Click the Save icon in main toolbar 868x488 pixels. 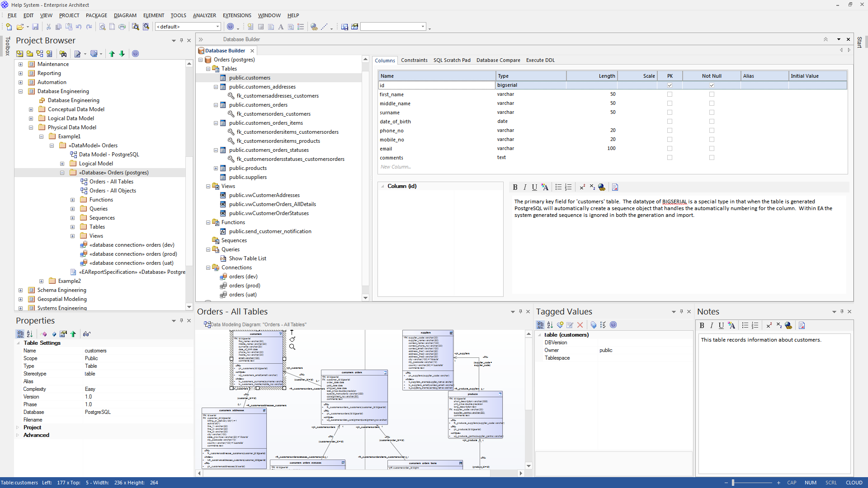pyautogui.click(x=35, y=27)
